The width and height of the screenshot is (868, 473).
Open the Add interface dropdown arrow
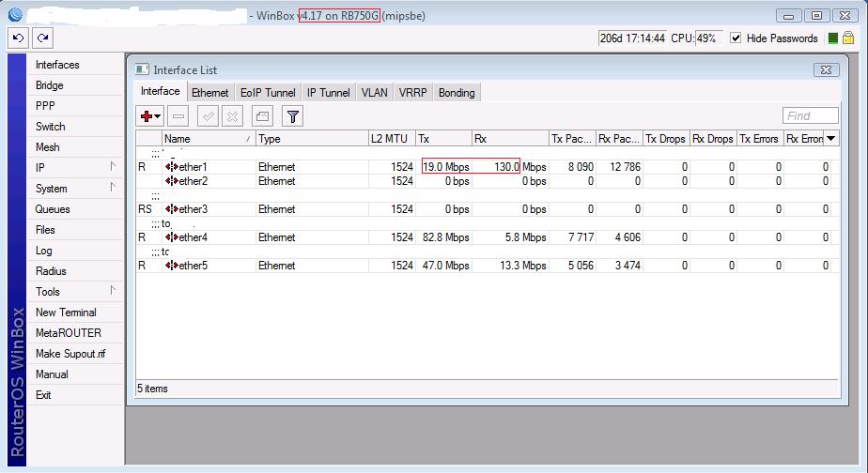click(x=158, y=116)
